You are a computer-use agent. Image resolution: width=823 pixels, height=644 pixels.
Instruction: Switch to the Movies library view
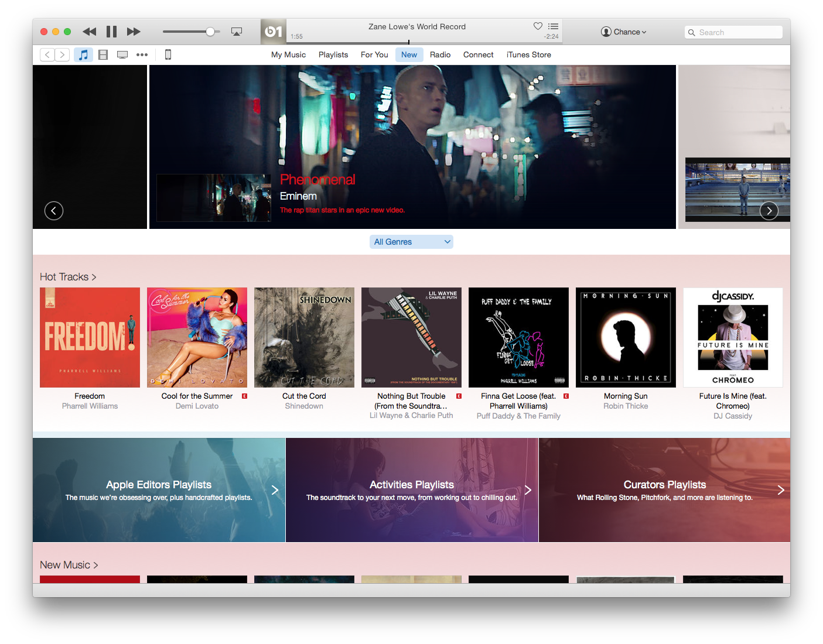[103, 55]
